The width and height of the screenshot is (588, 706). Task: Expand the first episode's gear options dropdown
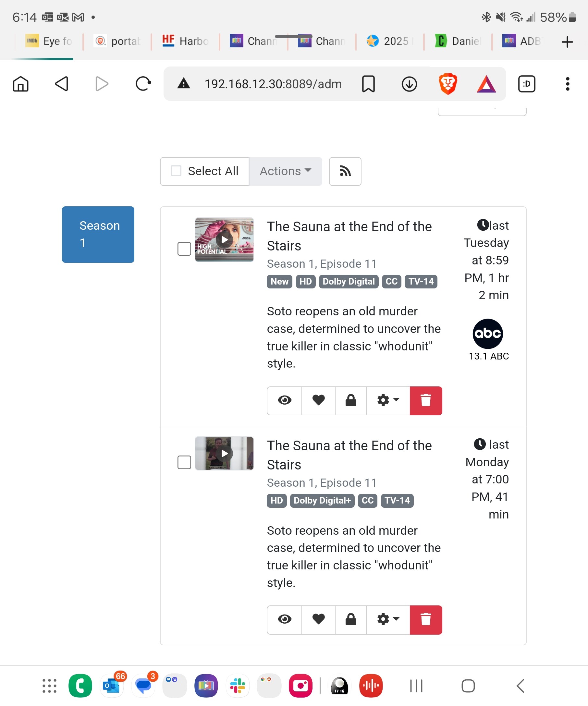388,400
